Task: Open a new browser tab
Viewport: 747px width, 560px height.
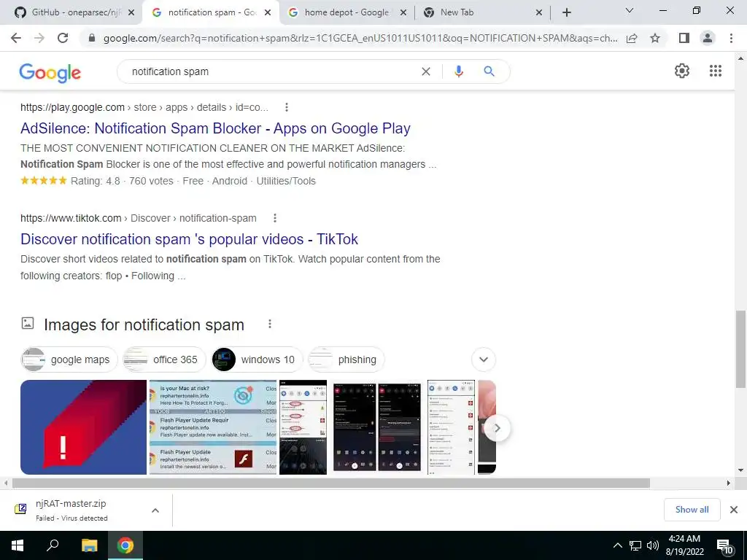Action: click(x=566, y=13)
